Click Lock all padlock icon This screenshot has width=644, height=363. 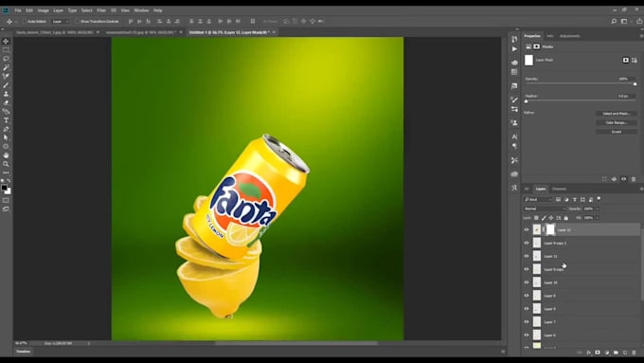pyautogui.click(x=566, y=218)
